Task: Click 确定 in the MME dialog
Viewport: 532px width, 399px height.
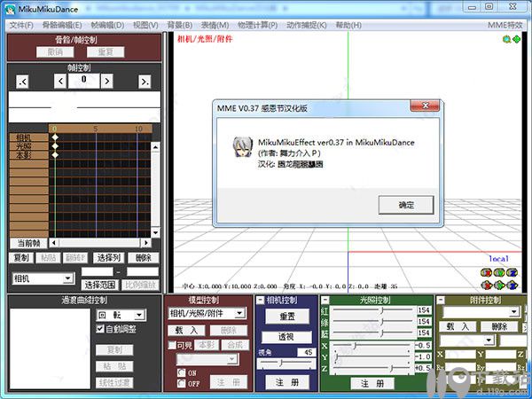Action: [406, 205]
